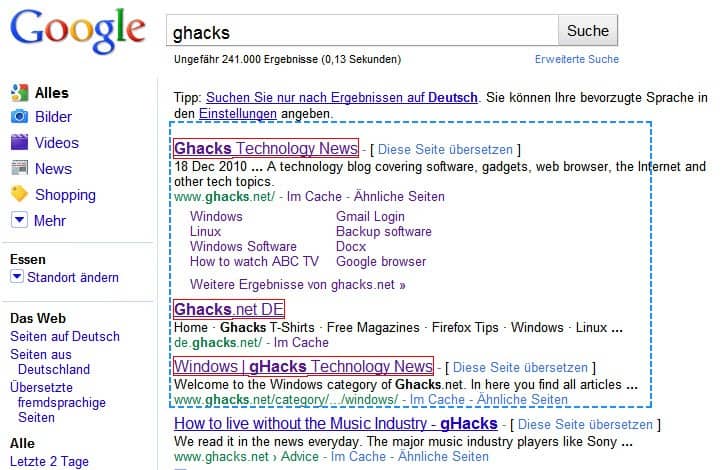Open the Einstellungen link in the tip

(x=238, y=113)
